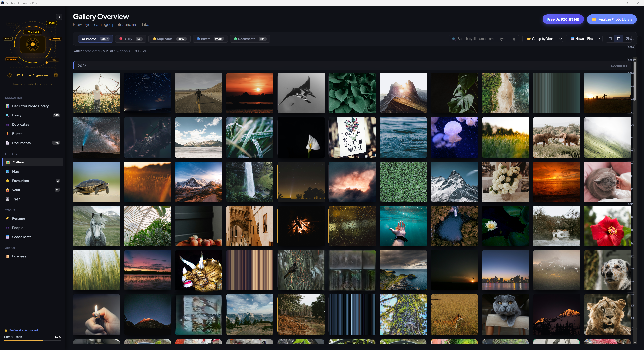
Task: Open the People tool
Action: point(33,228)
